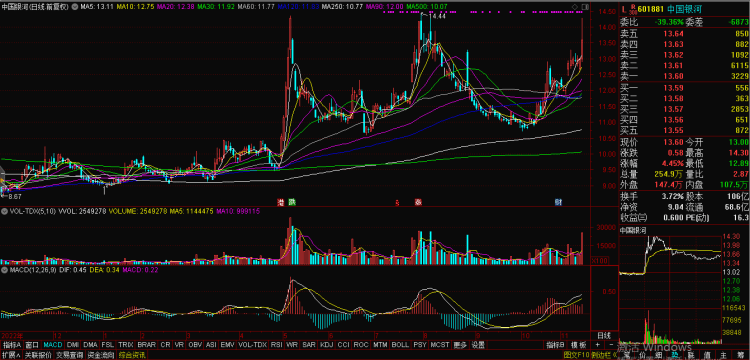Select the RSI indicator
The height and width of the screenshot is (360, 750).
pyautogui.click(x=276, y=345)
